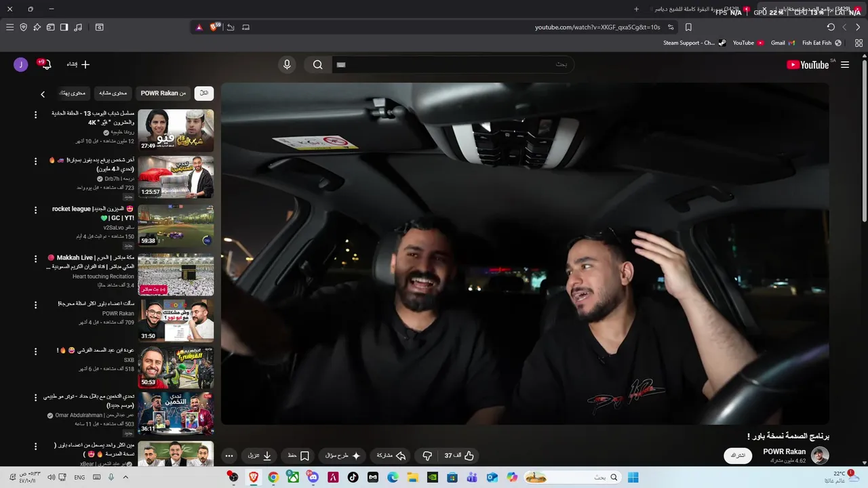The height and width of the screenshot is (488, 868).
Task: Open browser main hamburger menu
Action: point(9,27)
